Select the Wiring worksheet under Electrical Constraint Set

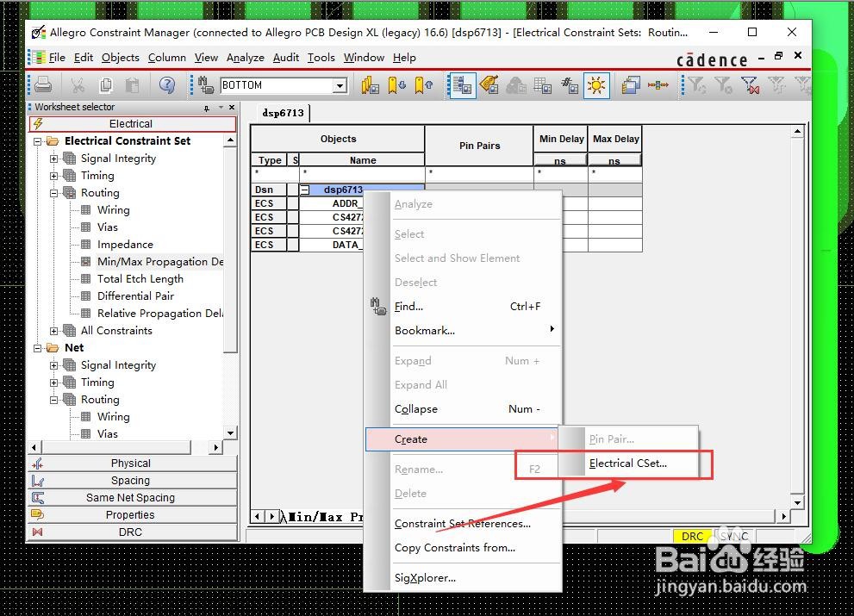[x=113, y=209]
